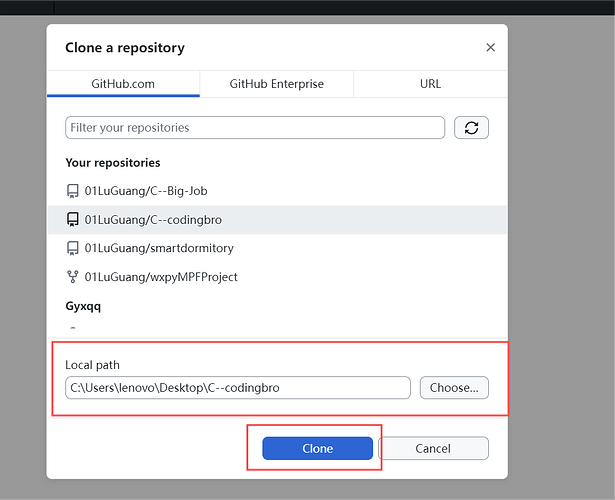This screenshot has height=500, width=615.
Task: Select the 01LuGuang/smartdormitory repository
Action: coord(277,248)
